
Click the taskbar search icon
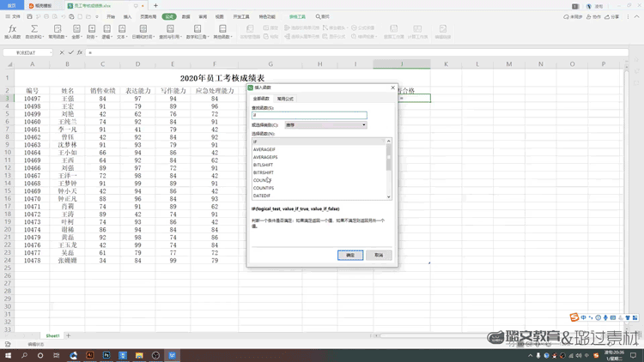pyautogui.click(x=24, y=355)
